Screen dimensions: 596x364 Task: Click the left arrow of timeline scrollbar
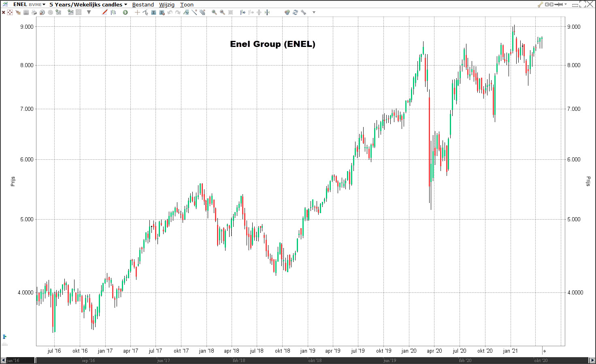tap(3, 360)
